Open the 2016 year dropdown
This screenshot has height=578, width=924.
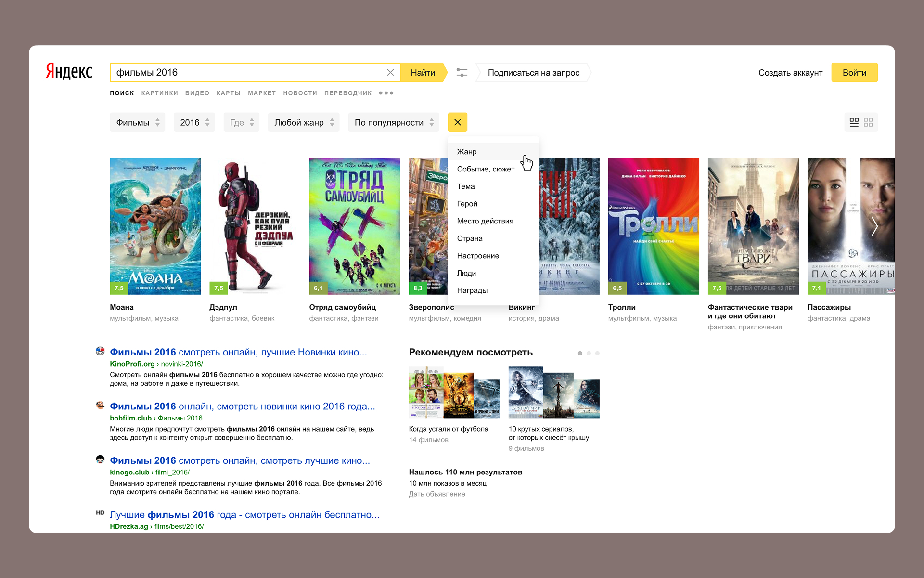tap(194, 122)
